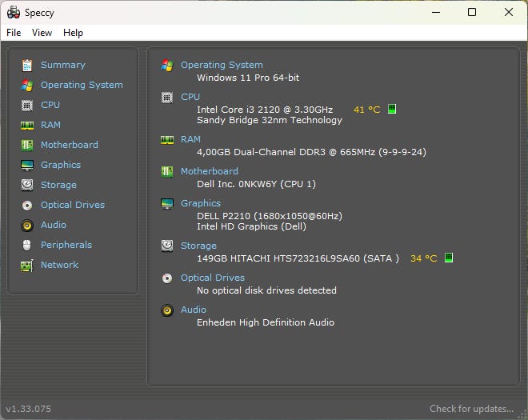Open Storage section from sidebar

tap(58, 185)
